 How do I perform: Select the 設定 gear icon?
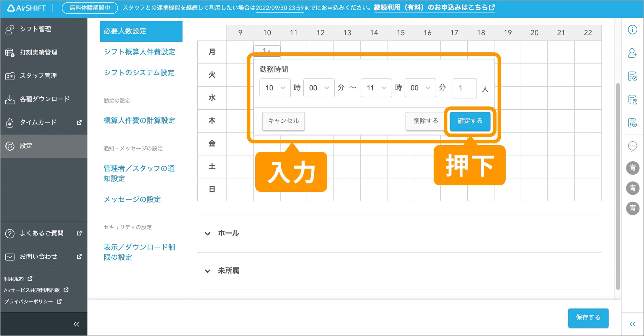pyautogui.click(x=10, y=146)
